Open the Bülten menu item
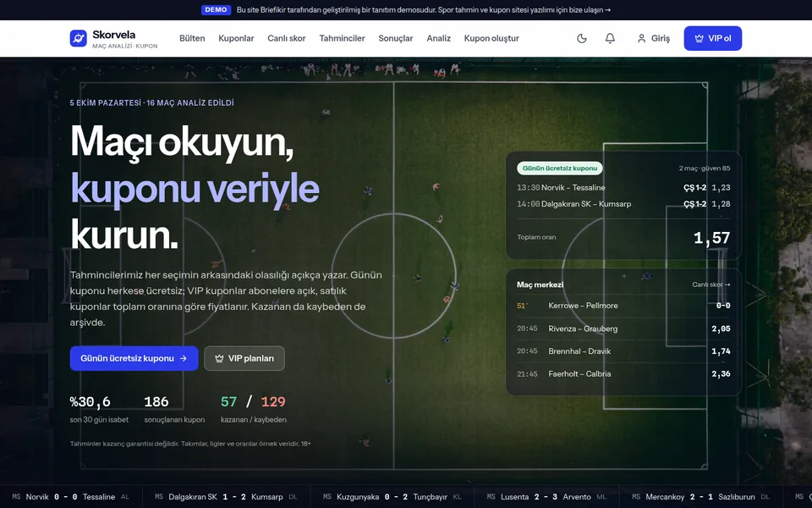Viewport: 812px width, 508px height. pos(192,38)
